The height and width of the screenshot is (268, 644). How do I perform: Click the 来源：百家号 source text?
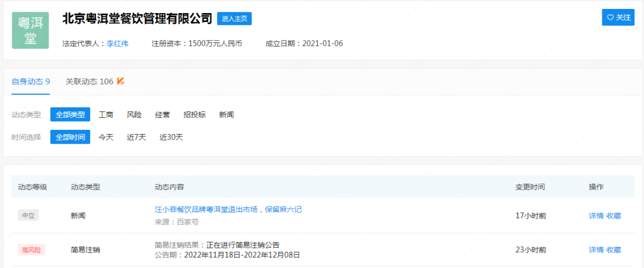[177, 222]
